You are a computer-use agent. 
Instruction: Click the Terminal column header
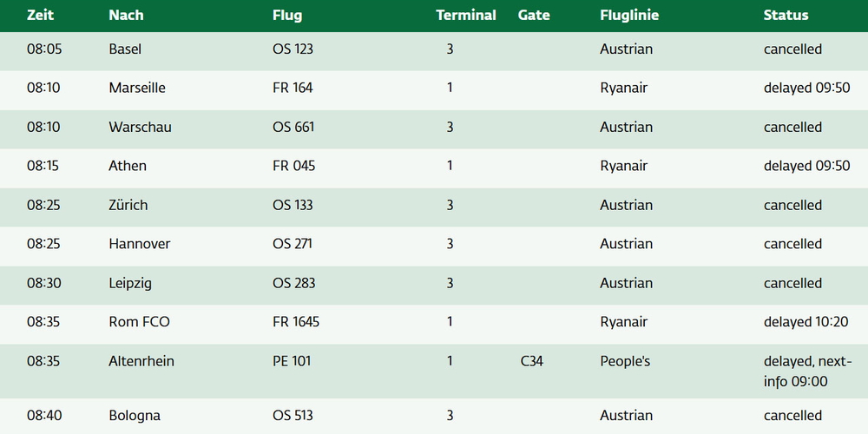pos(465,15)
